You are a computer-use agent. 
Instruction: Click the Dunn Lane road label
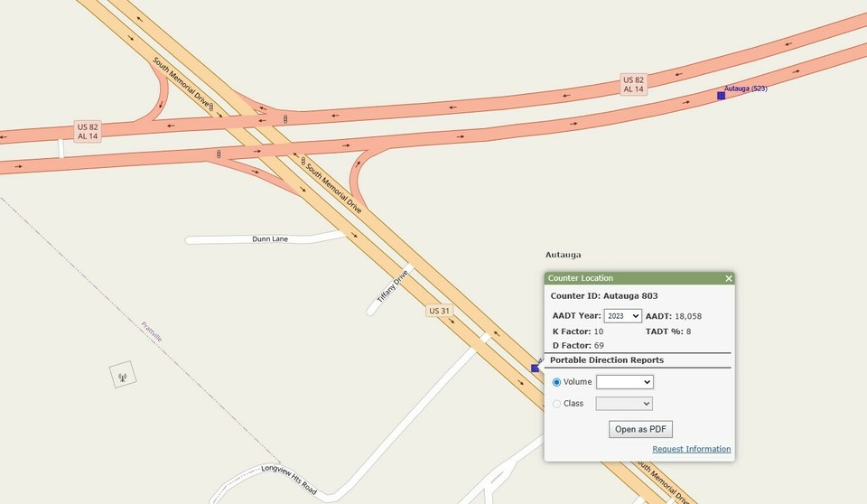point(270,239)
